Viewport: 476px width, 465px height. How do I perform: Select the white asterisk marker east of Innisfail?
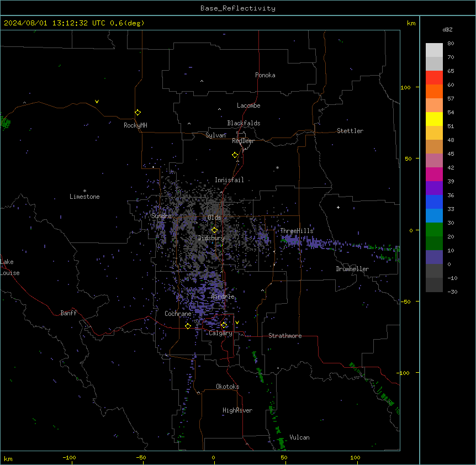pyautogui.click(x=277, y=168)
